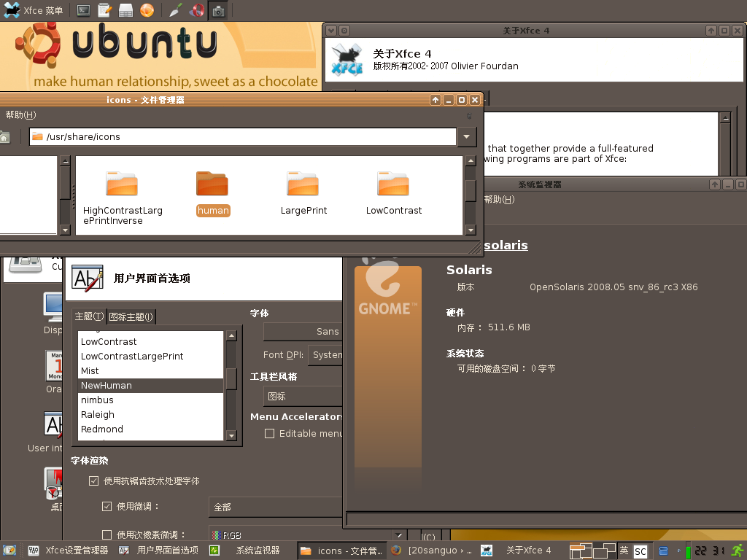Select the LowContrast theme
Screen dimensions: 747x560
pos(150,341)
